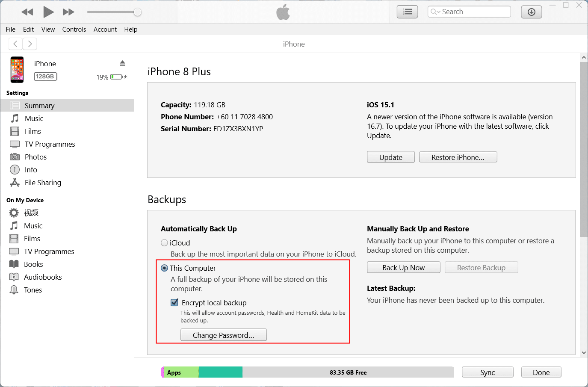Click the 83.35 GB Free storage bar

coord(348,372)
